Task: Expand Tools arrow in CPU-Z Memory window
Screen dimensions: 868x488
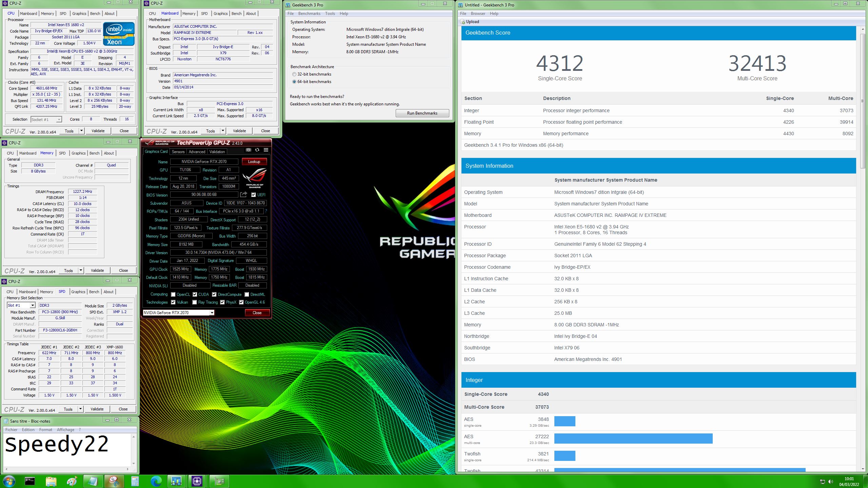Action: (81, 270)
